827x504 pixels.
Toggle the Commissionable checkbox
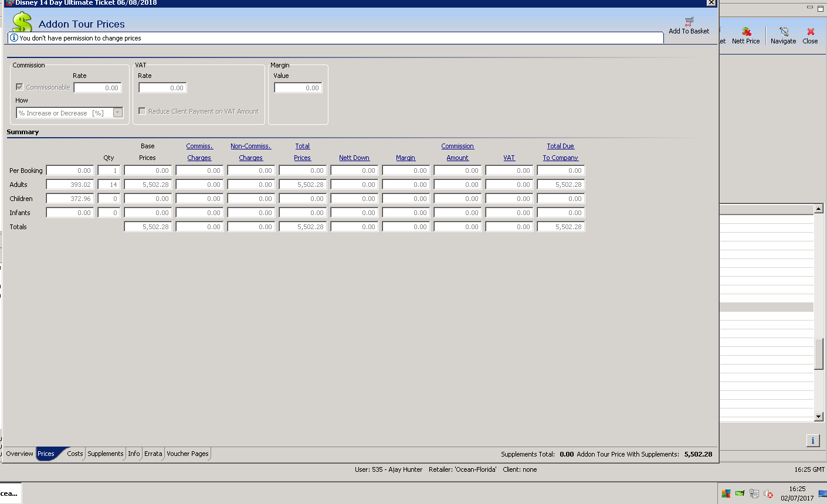(x=19, y=87)
